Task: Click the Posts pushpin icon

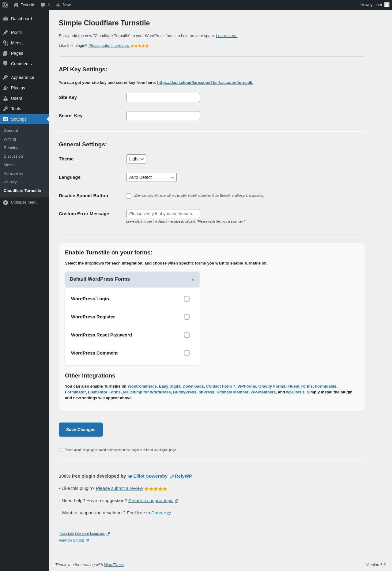Action: [6, 32]
